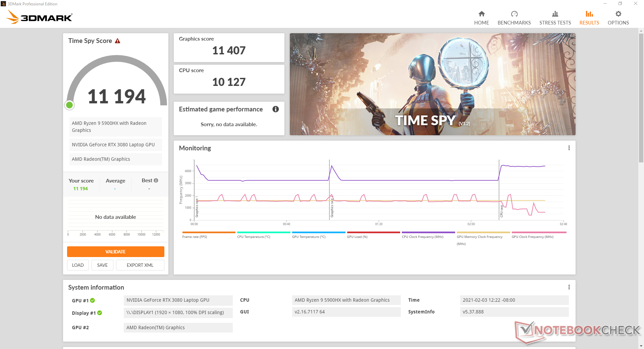Click the window minimize button
The width and height of the screenshot is (644, 349).
[x=605, y=4]
